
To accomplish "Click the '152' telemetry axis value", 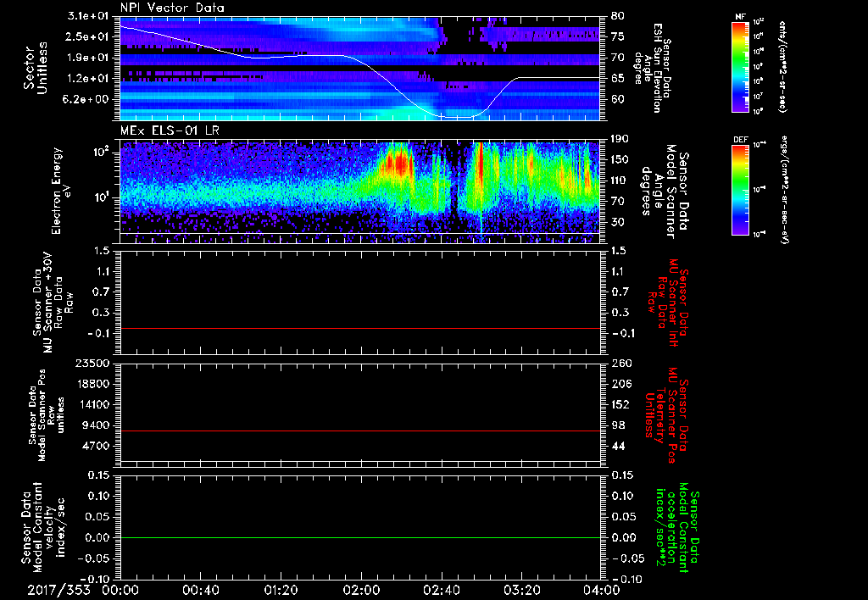I will pos(621,404).
